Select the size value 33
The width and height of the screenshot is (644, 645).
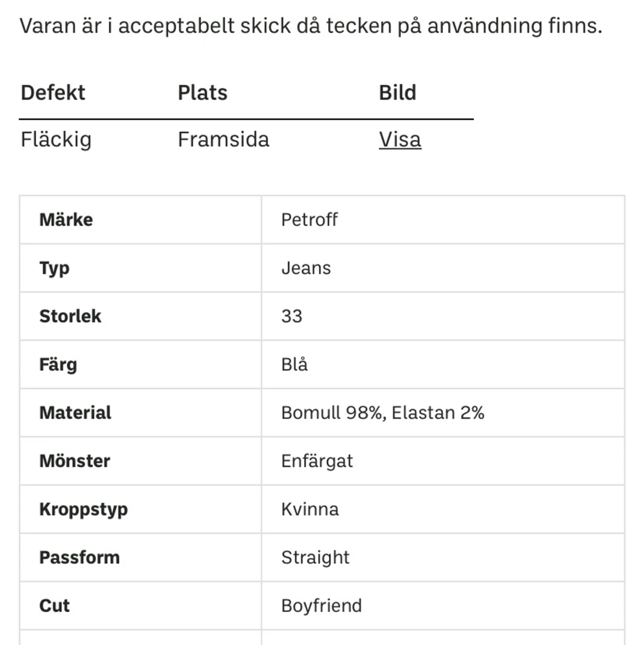point(291,316)
